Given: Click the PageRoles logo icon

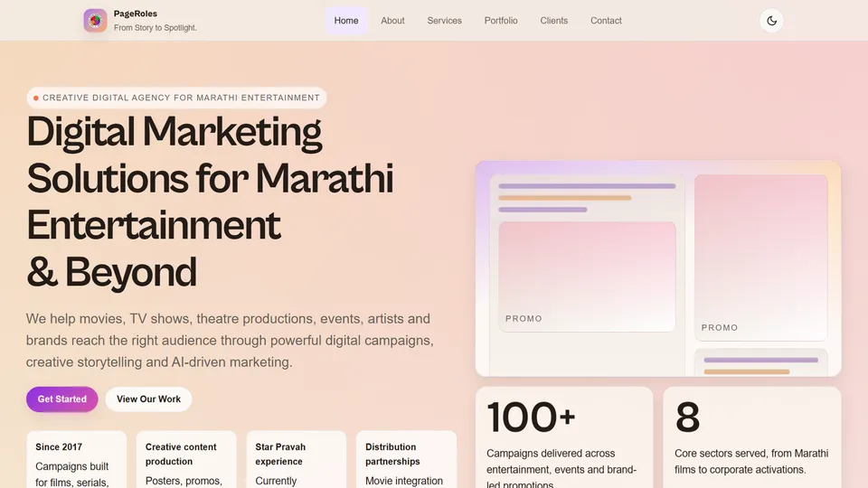Looking at the screenshot, I should coord(95,21).
